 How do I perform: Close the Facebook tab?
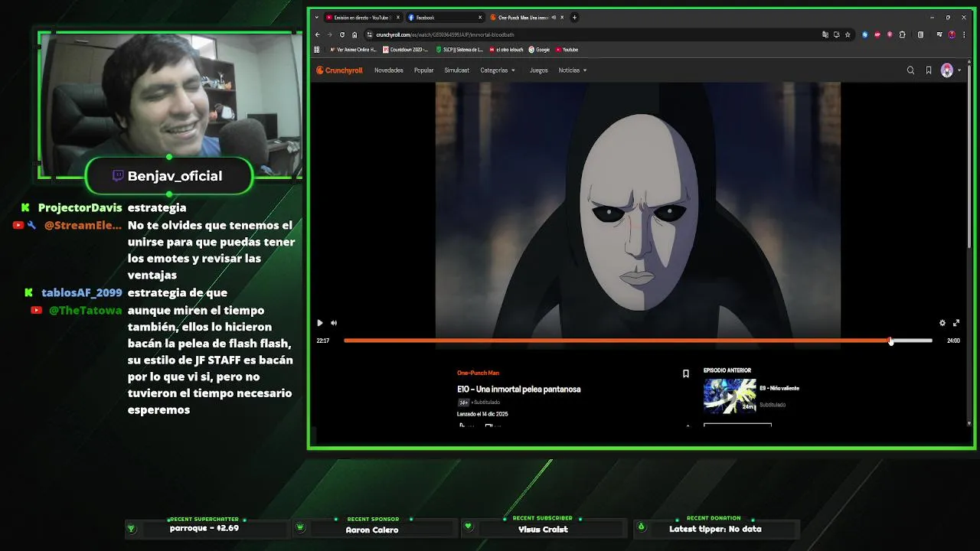(480, 17)
